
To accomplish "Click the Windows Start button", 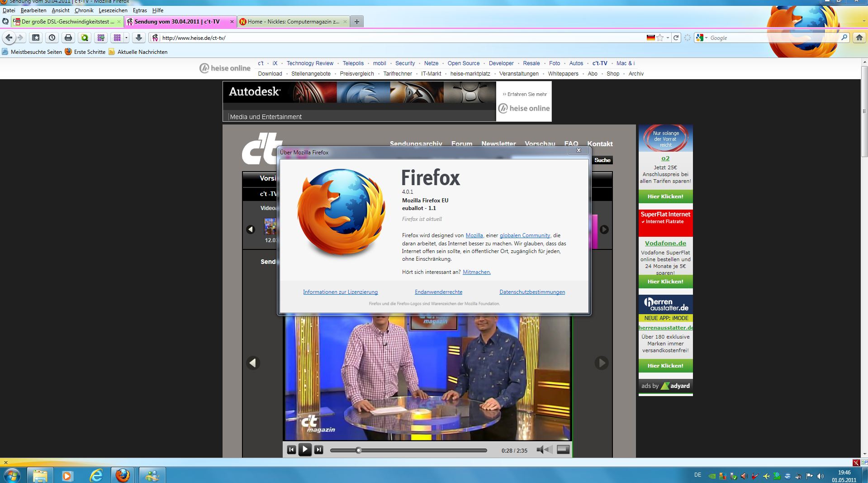I will pos(11,476).
